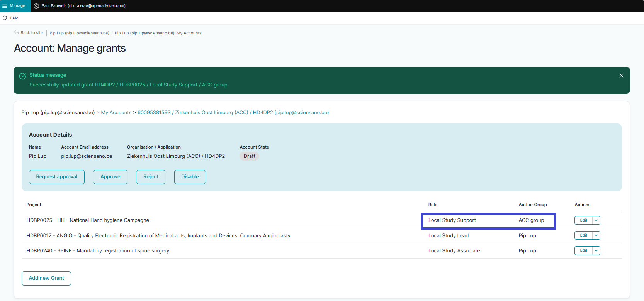Disable the Pip Lup account

(x=190, y=177)
